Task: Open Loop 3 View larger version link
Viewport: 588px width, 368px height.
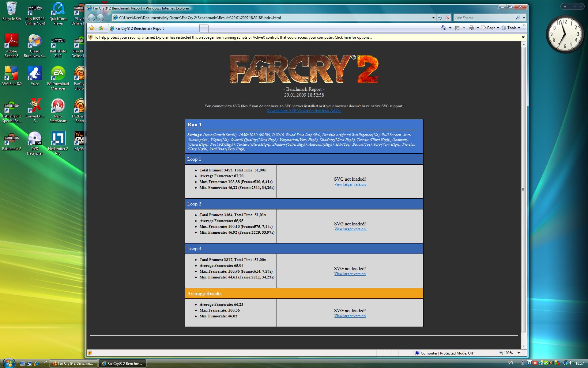Action: pyautogui.click(x=350, y=274)
